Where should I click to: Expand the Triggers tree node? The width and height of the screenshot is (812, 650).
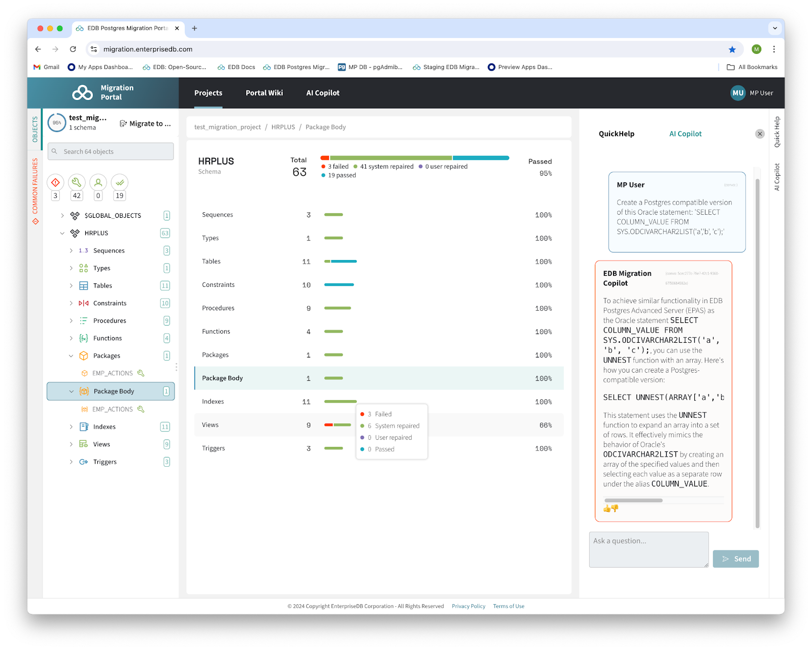(71, 462)
